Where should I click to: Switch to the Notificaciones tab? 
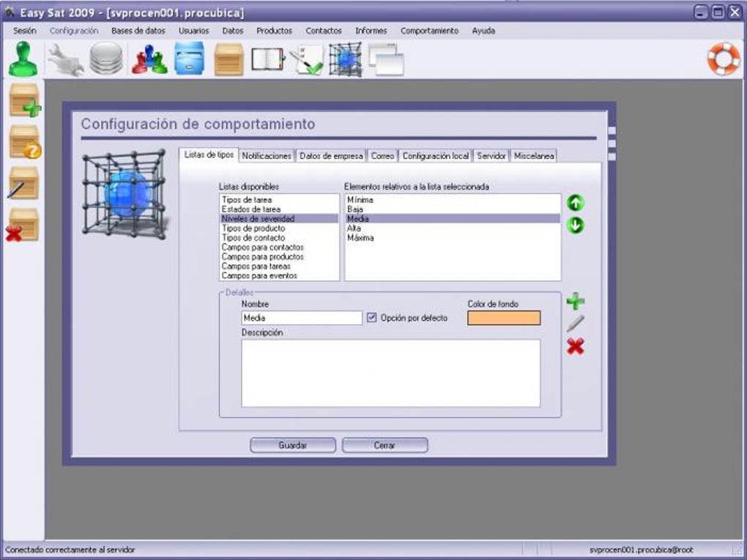click(x=267, y=156)
